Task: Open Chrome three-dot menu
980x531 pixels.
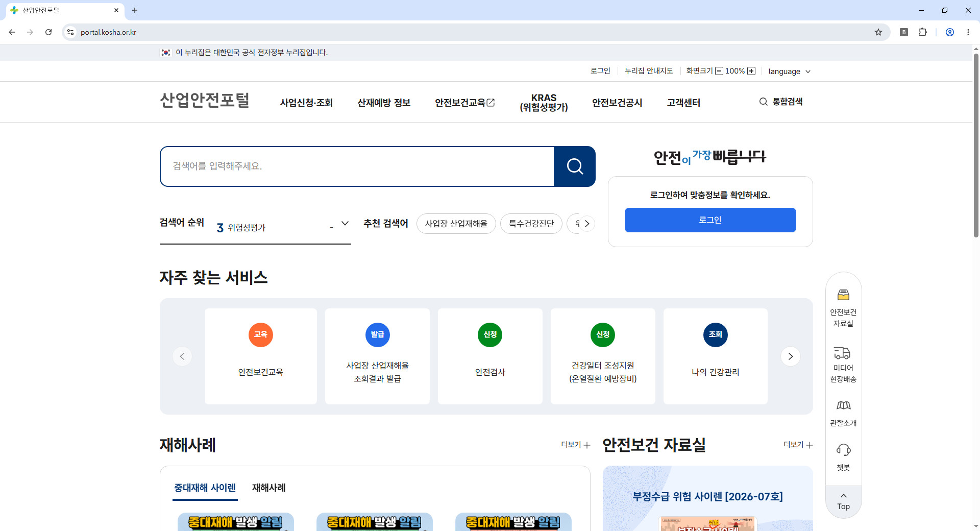Action: 968,32
